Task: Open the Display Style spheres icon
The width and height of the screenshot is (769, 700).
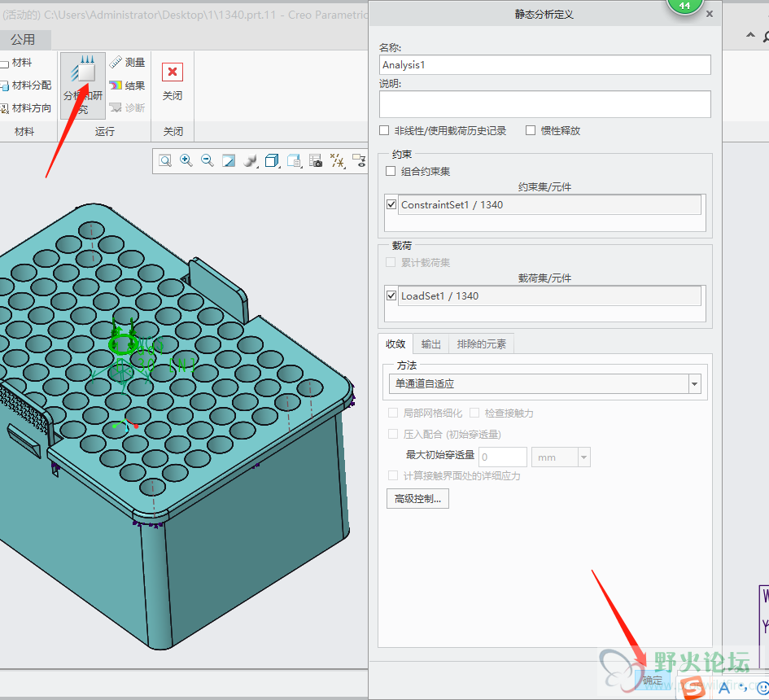Action: pos(250,160)
